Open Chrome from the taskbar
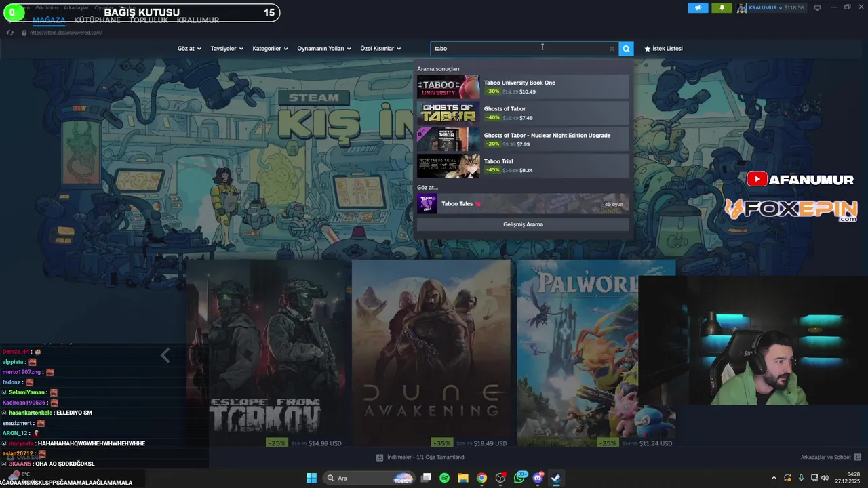The width and height of the screenshot is (868, 488). 481,478
